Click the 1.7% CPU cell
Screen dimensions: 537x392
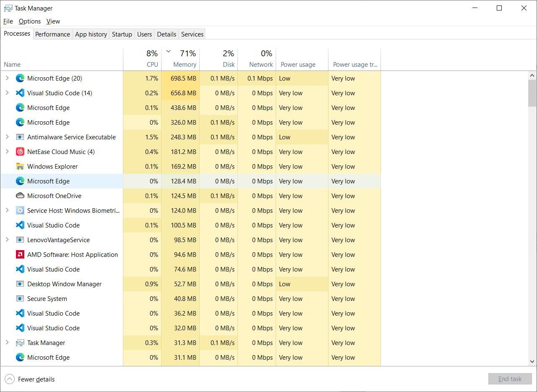(x=142, y=78)
